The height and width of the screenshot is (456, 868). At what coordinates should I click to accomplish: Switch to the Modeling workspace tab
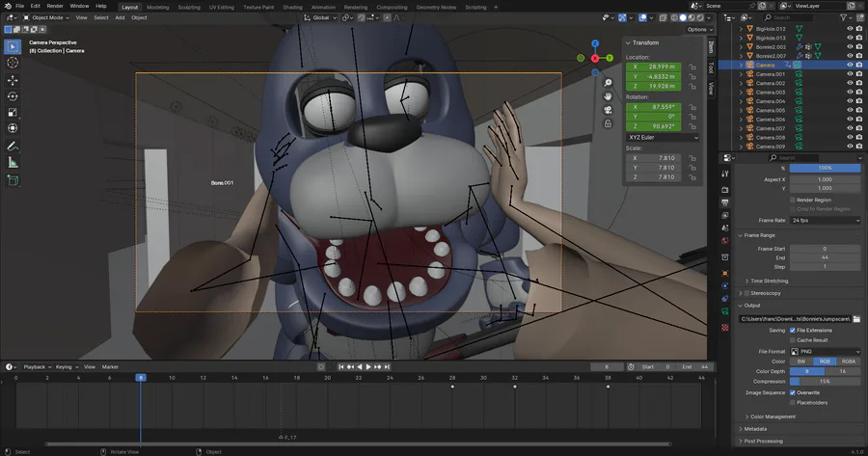click(158, 7)
